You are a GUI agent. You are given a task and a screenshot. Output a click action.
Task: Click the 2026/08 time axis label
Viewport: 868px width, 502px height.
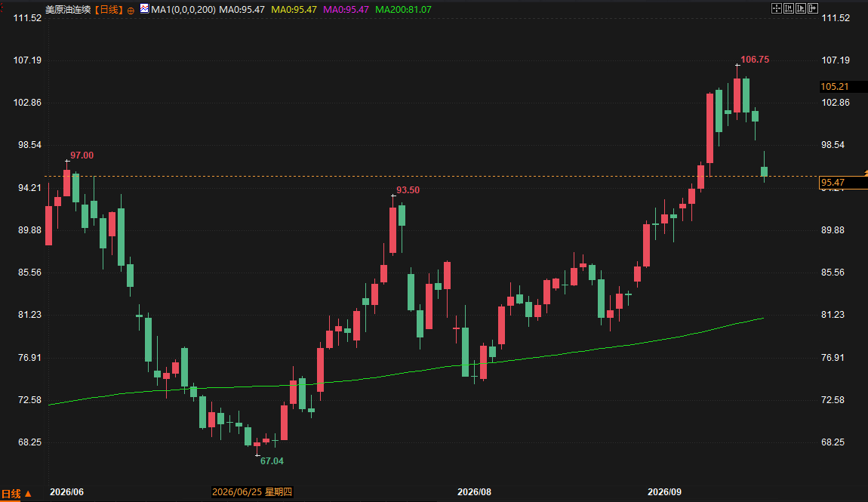474,492
